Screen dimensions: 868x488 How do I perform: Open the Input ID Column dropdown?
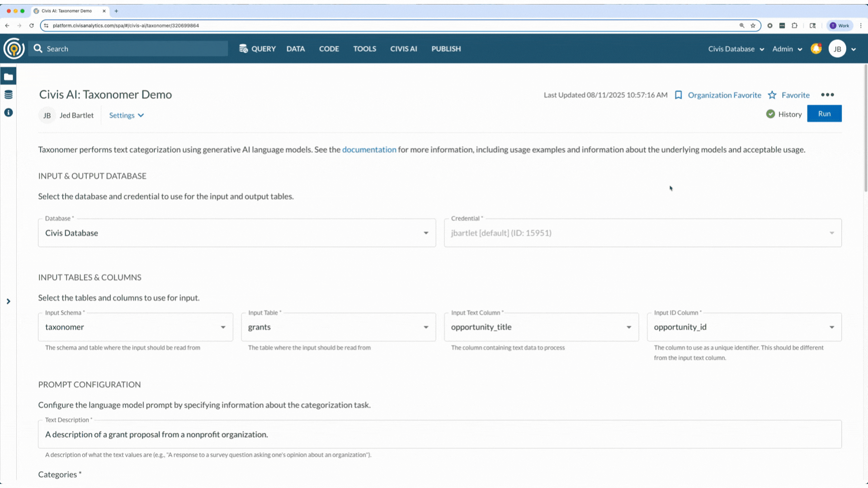(x=745, y=327)
